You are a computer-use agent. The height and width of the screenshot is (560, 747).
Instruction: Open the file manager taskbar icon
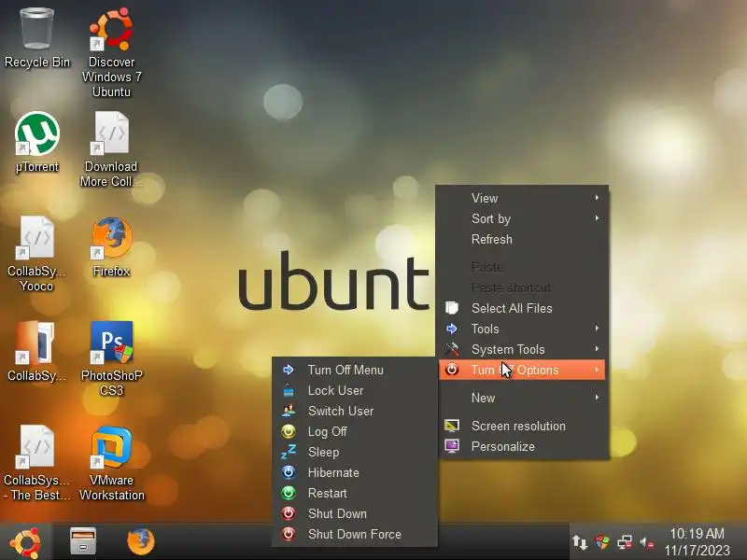tap(83, 541)
